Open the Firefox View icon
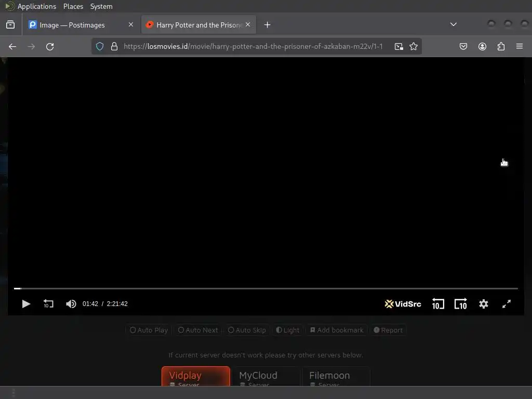Screen dimensions: 532x399 [10, 25]
